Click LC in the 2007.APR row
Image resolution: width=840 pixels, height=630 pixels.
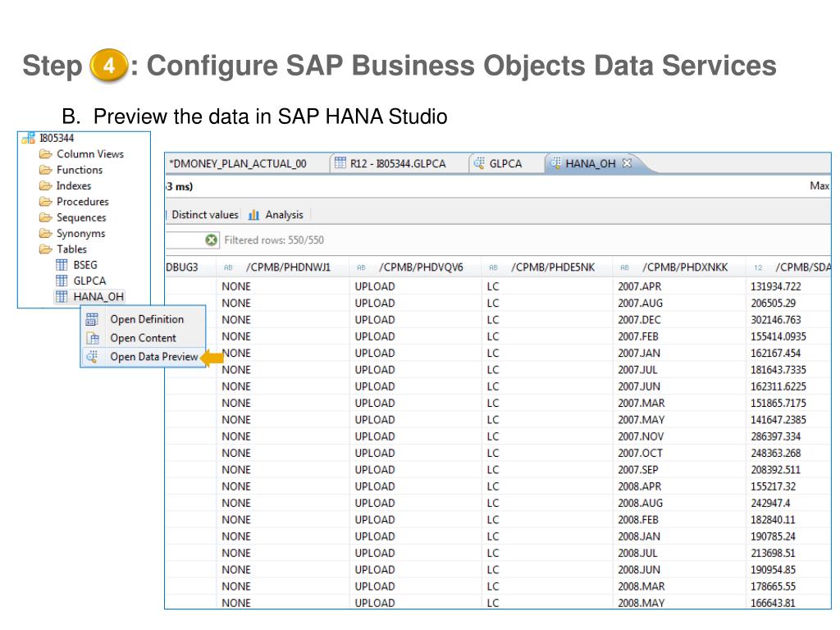point(493,286)
